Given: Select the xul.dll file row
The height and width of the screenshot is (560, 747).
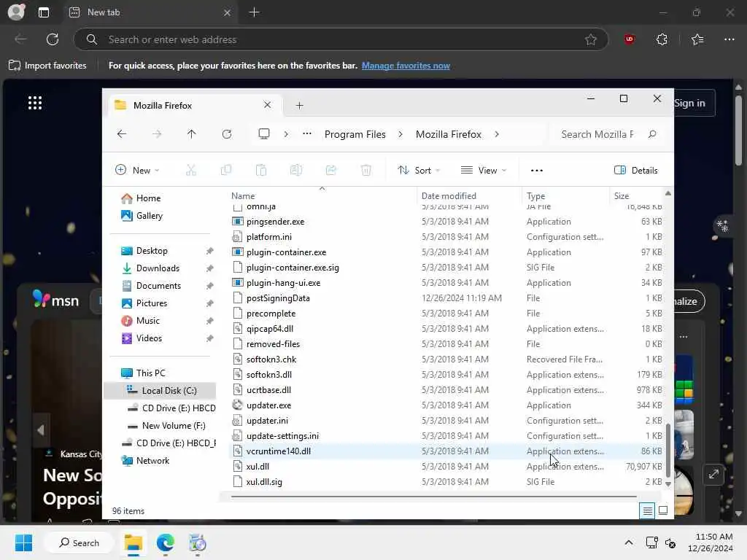Looking at the screenshot, I should pyautogui.click(x=447, y=467).
